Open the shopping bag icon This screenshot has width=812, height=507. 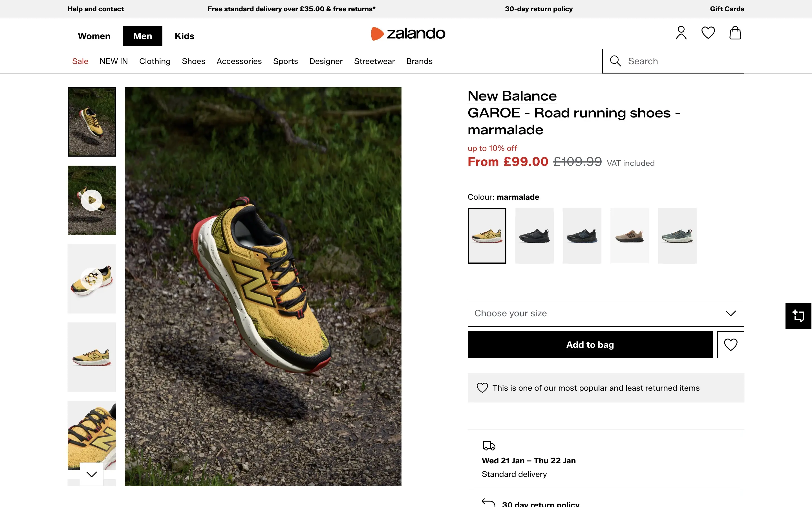[735, 32]
